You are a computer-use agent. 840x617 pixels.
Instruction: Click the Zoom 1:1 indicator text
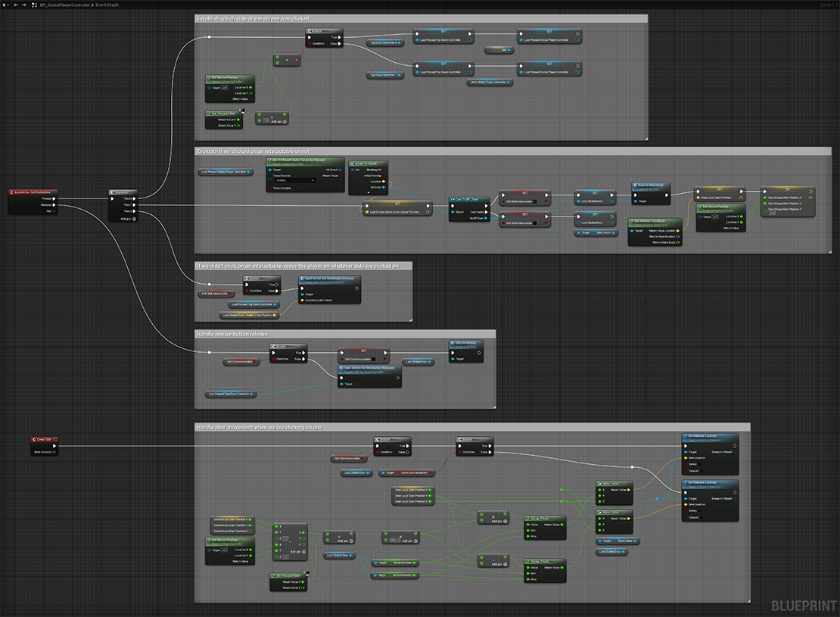tap(828, 5)
